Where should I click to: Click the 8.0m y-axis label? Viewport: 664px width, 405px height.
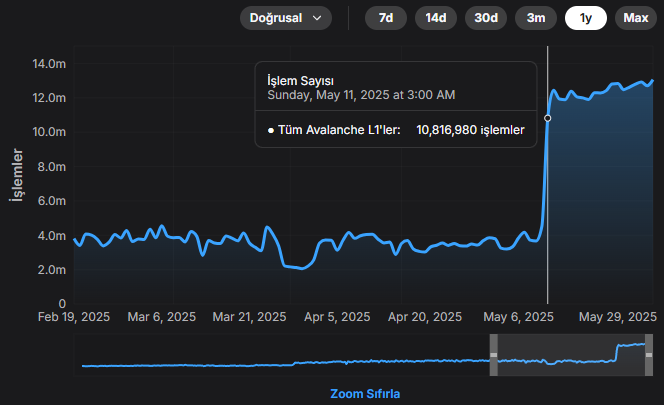pyautogui.click(x=52, y=167)
